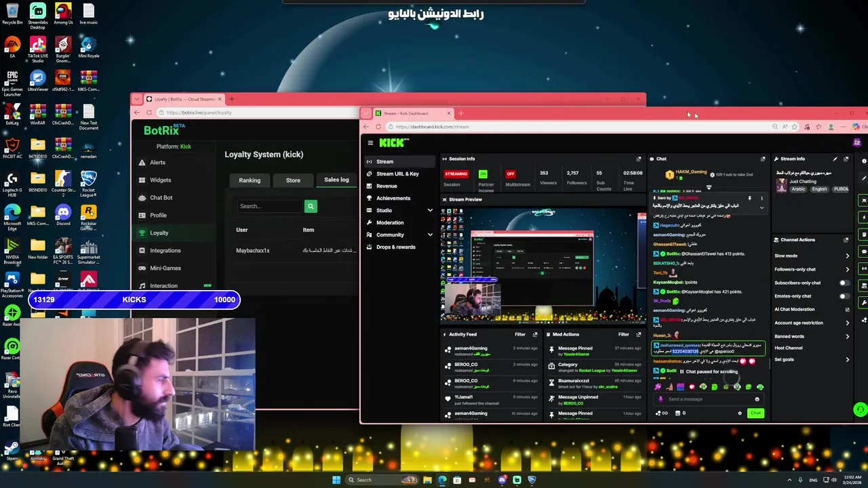This screenshot has width=868, height=488.
Task: Open Integrations in BotRix sidebar
Action: coord(165,251)
